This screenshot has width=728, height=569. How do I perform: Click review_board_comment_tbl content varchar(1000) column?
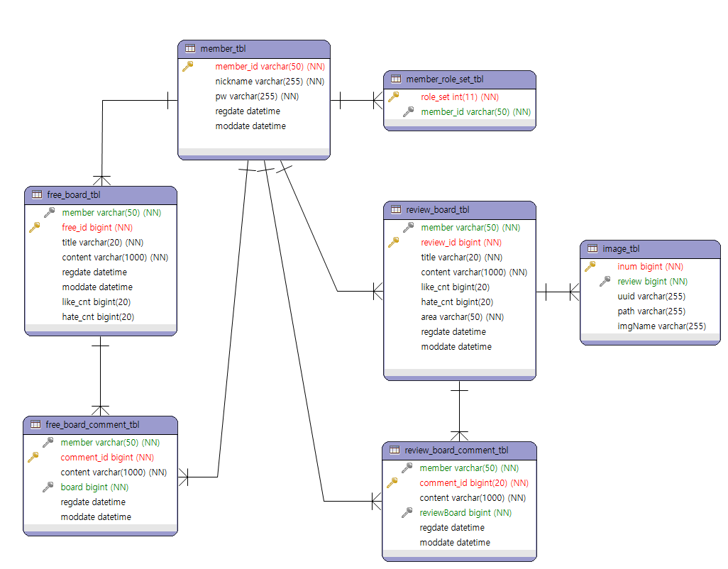(x=472, y=497)
